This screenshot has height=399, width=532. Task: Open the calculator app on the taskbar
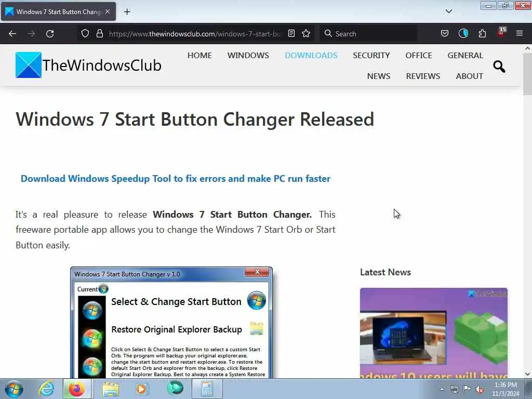pyautogui.click(x=207, y=389)
